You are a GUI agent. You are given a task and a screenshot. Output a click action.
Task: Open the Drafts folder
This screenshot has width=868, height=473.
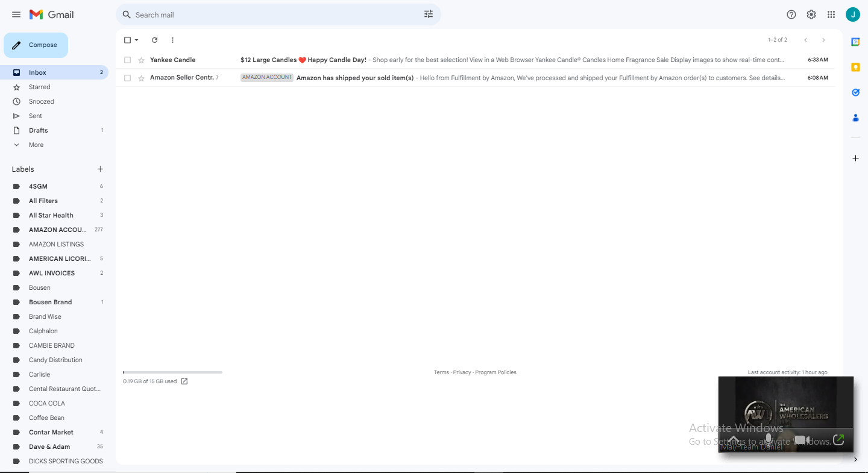click(54, 130)
